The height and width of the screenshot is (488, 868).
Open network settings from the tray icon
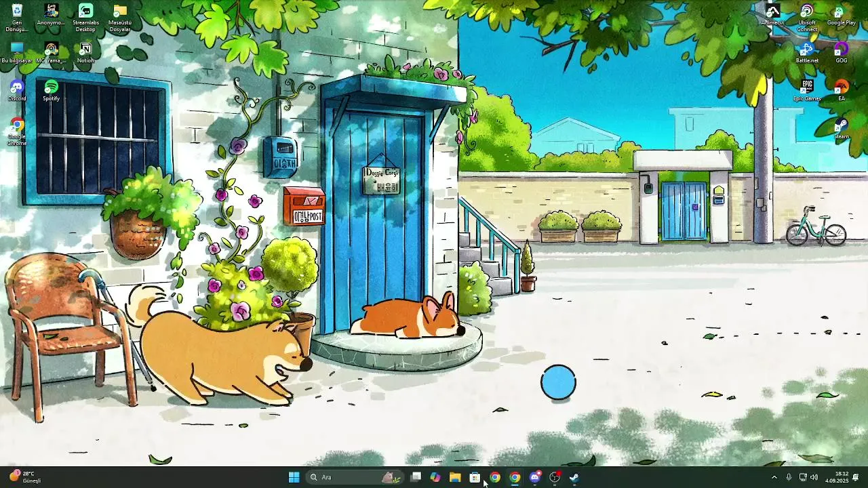(803, 477)
